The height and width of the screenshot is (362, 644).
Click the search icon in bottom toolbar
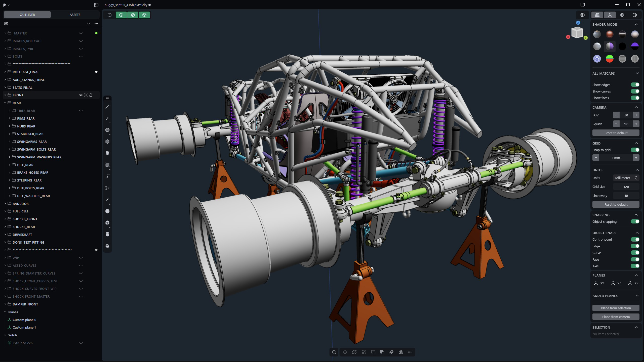coord(334,352)
